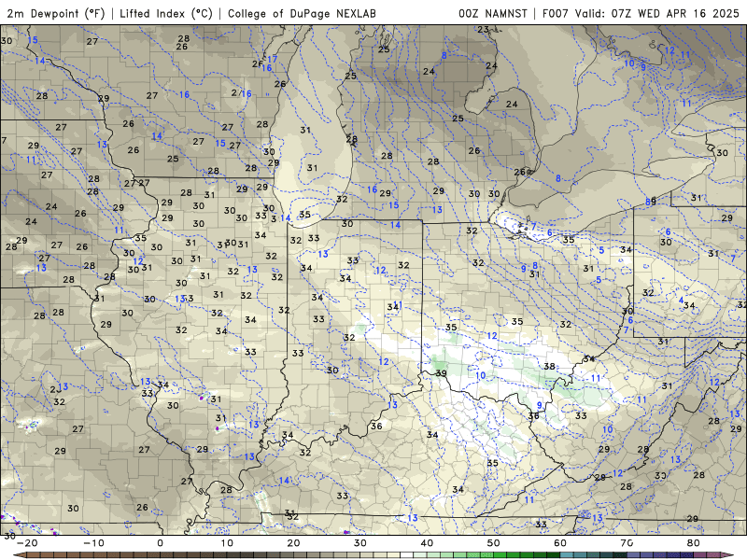Click the "Valid: 07Z WED APR 16 2025" text
This screenshot has width=747, height=560.
[x=657, y=14]
